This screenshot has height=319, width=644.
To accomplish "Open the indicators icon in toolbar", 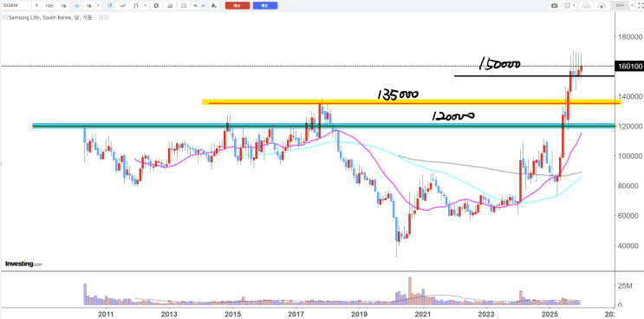I will click(x=136, y=5).
